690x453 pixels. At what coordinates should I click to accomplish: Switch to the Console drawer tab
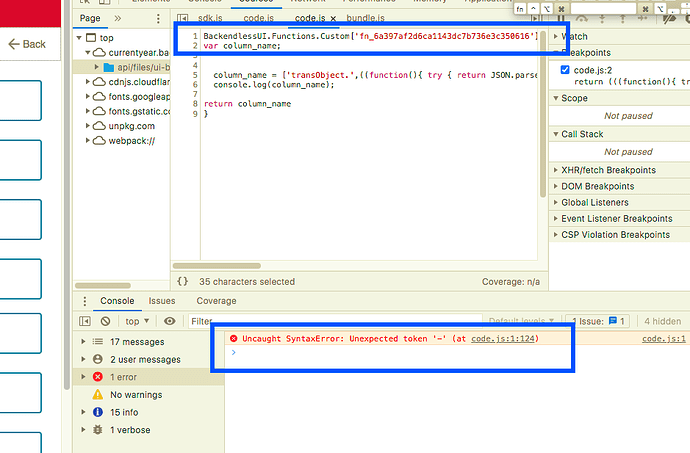(117, 301)
